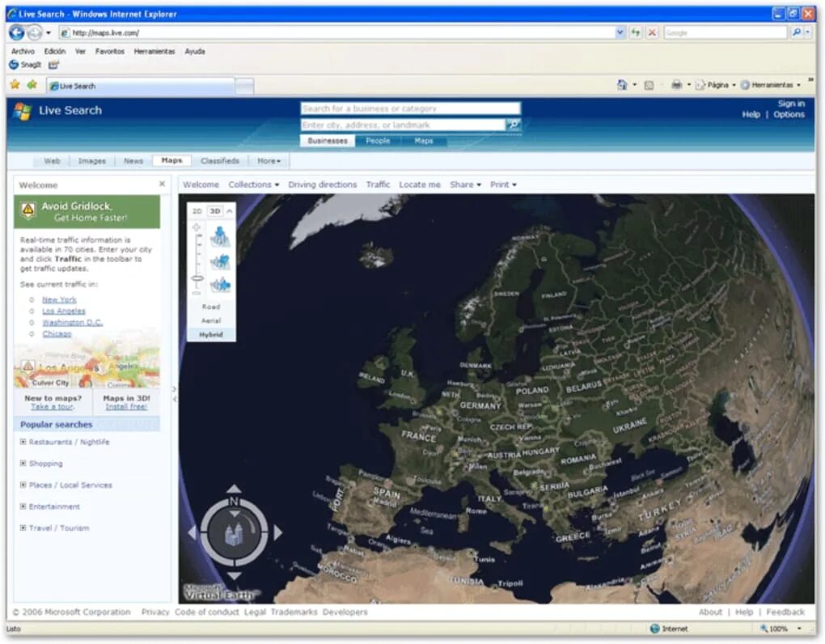Viewport: 825px width, 644px height.
Task: Open the Share dropdown menu
Action: 465,184
